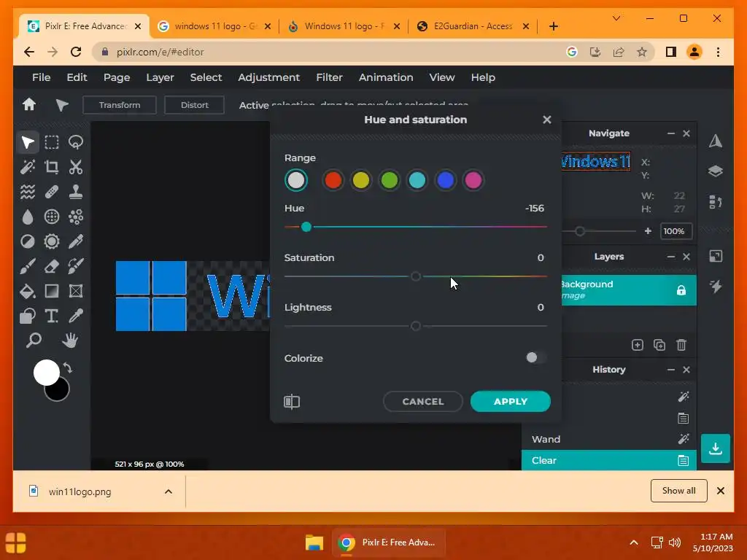Select the master white range
The image size is (747, 560).
[296, 181]
